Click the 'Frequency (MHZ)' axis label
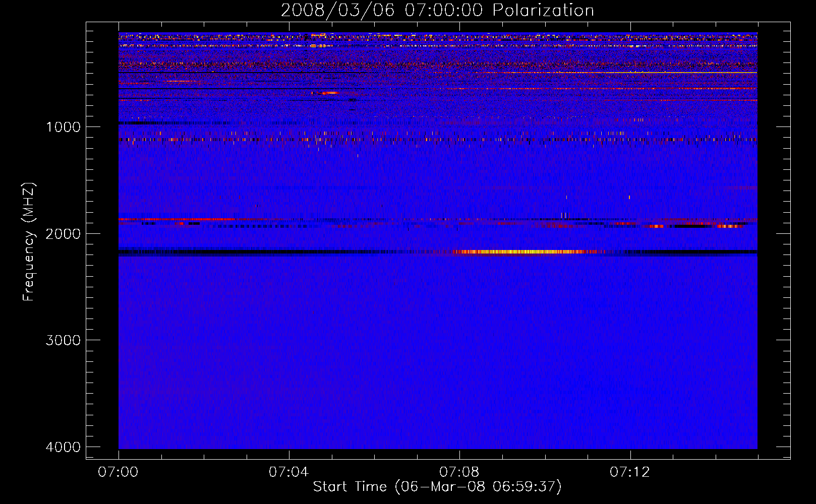816x504 pixels. [x=29, y=242]
